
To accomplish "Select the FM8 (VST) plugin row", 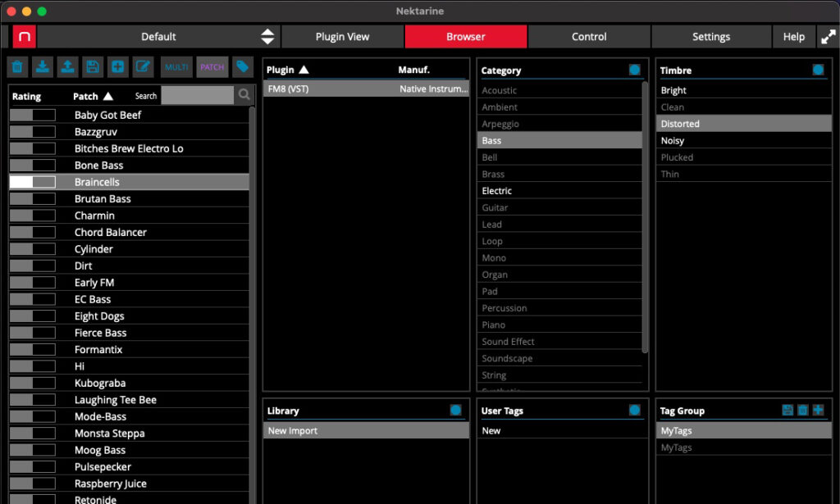I will pos(367,89).
